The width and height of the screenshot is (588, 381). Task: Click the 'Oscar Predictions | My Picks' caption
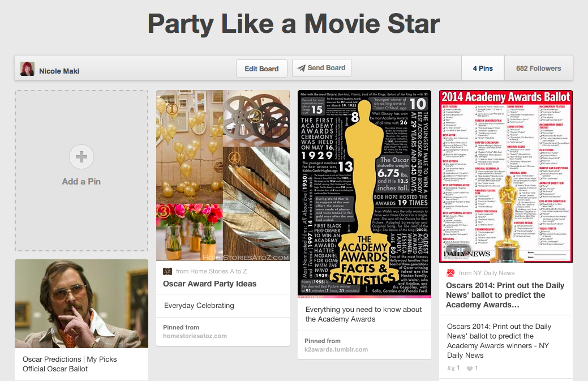70,364
